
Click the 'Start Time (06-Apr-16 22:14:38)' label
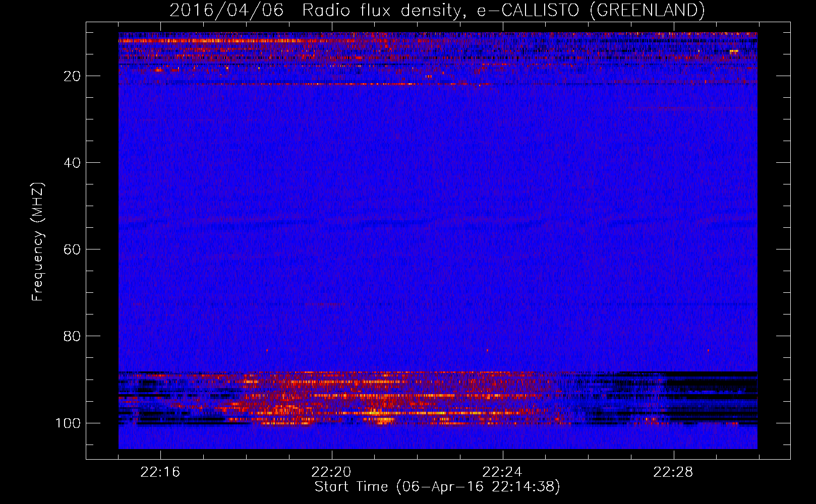click(437, 487)
